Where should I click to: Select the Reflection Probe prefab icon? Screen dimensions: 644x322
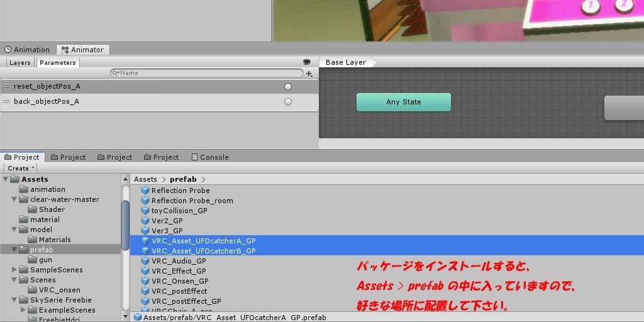pyautogui.click(x=145, y=191)
